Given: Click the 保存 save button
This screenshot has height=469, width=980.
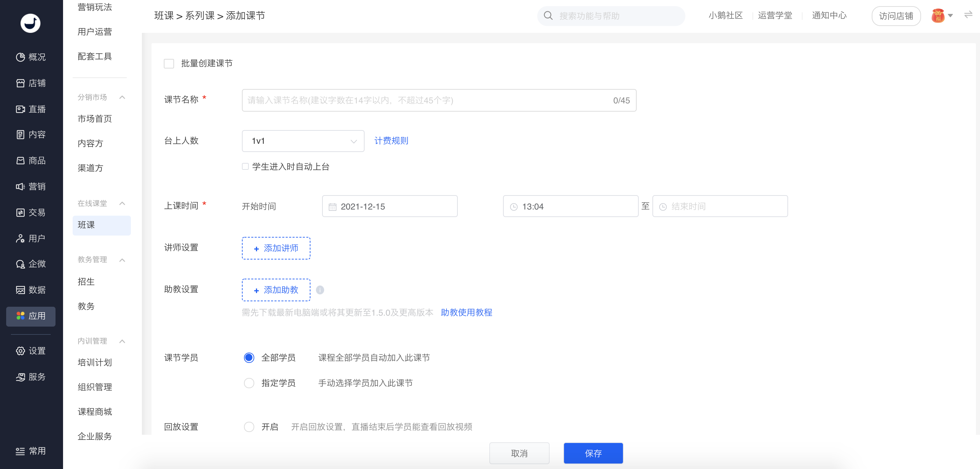Looking at the screenshot, I should click(593, 453).
